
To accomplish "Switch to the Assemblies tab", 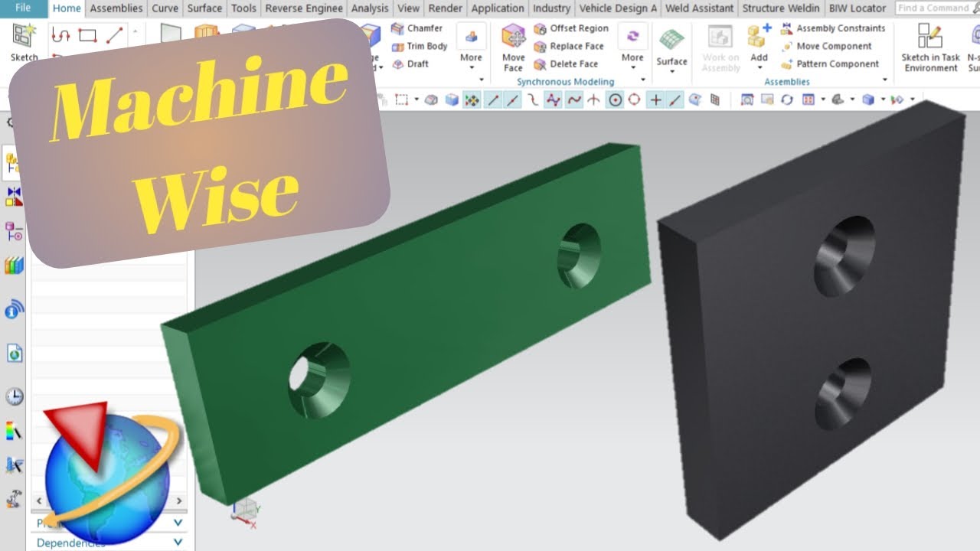I will tap(116, 8).
